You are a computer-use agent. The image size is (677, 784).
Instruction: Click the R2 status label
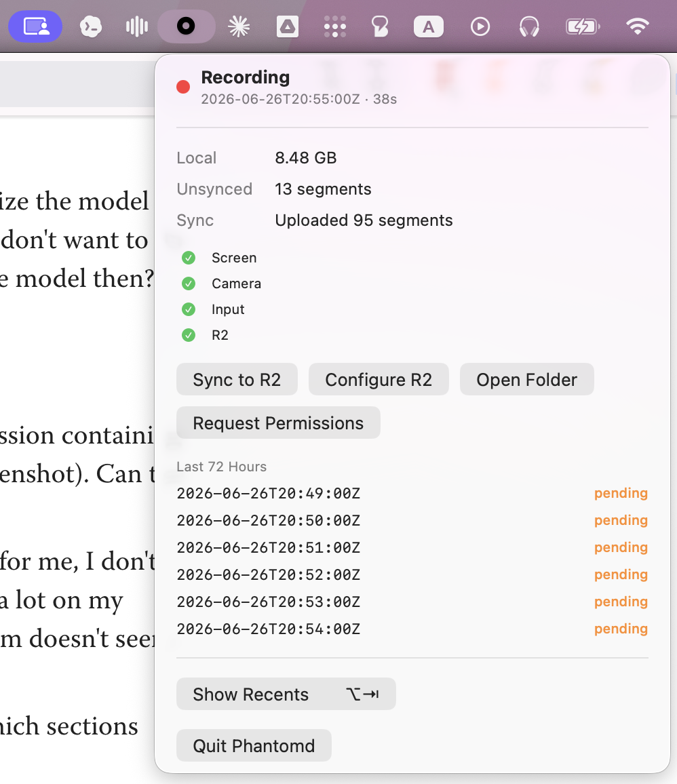point(220,335)
